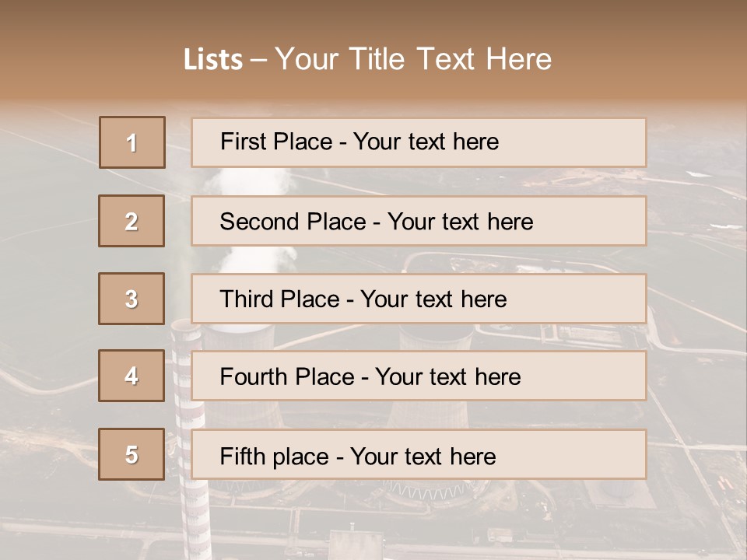747x560 pixels.
Task: Click the number 5 square
Action: tap(132, 454)
